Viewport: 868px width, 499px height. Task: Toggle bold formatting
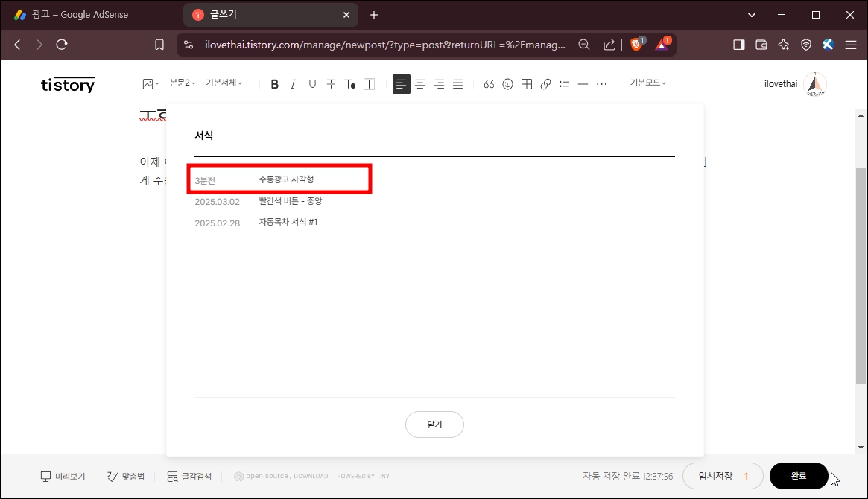(274, 83)
